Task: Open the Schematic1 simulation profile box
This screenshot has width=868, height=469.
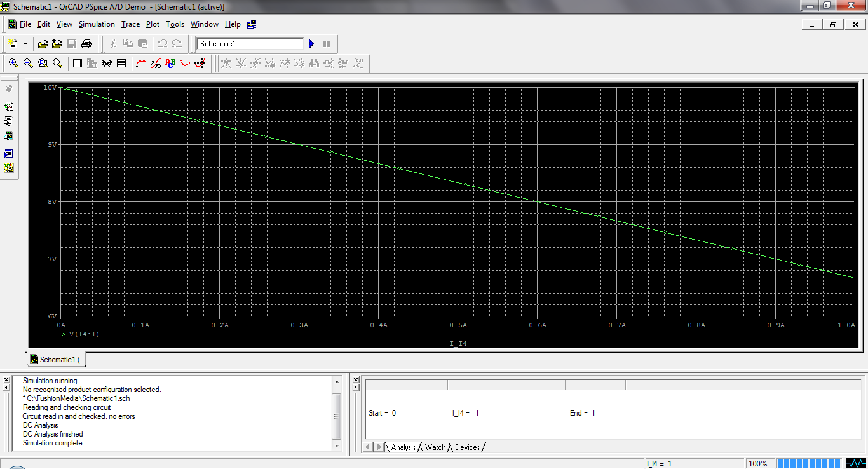Action: click(x=250, y=43)
